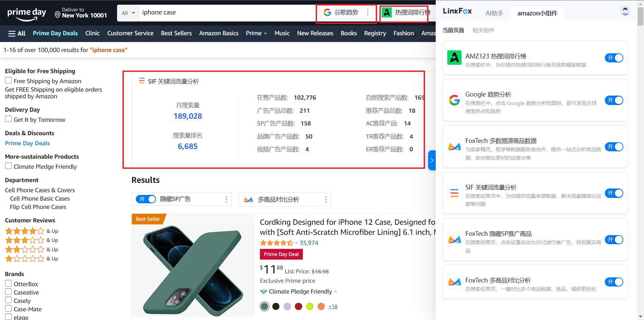Screen dimensions: 644x320
Task: Click the hamburger All menu icon
Action: [12, 34]
